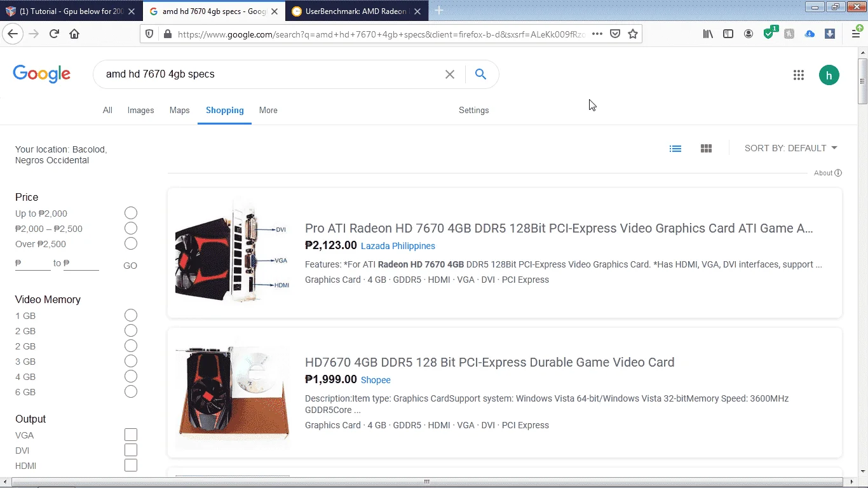868x488 pixels.
Task: Open the Firefox Library
Action: tap(708, 34)
